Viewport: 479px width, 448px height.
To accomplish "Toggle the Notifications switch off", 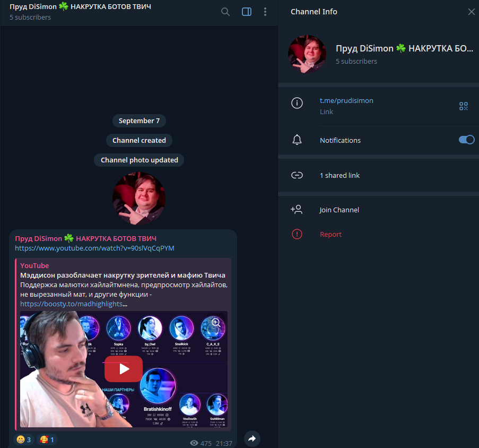I will (466, 140).
